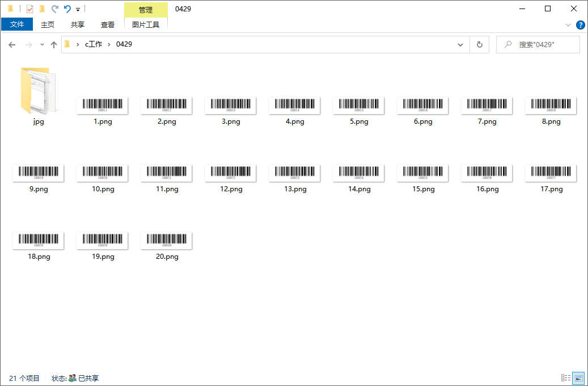Select the 4.png barcode thumbnail
Viewport: 588px width, 386px height.
point(295,106)
